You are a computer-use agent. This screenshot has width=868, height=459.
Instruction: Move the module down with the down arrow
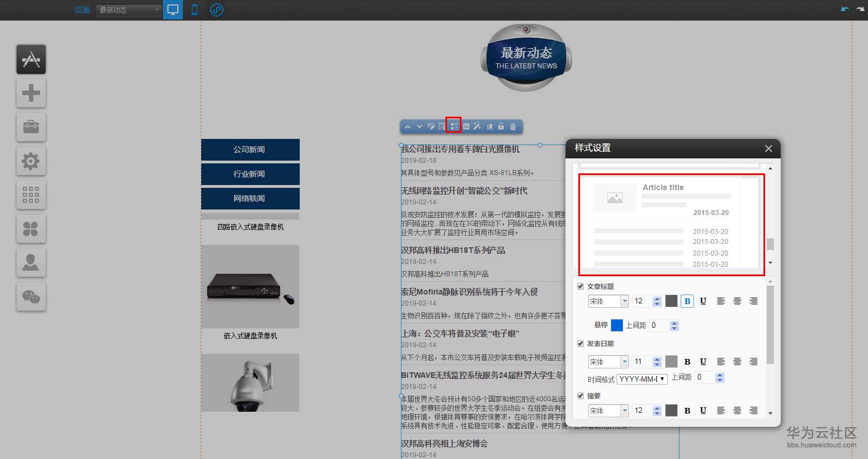point(419,127)
